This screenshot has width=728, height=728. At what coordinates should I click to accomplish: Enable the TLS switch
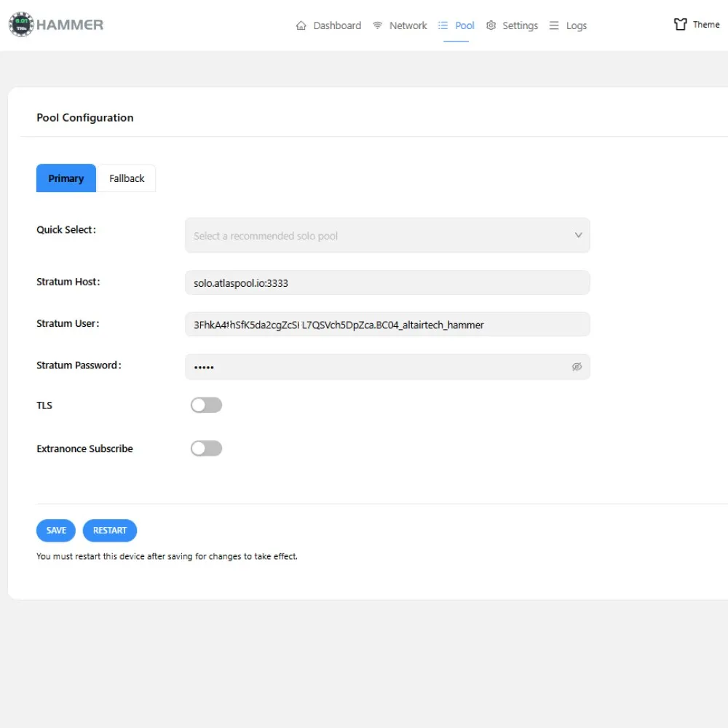(206, 405)
